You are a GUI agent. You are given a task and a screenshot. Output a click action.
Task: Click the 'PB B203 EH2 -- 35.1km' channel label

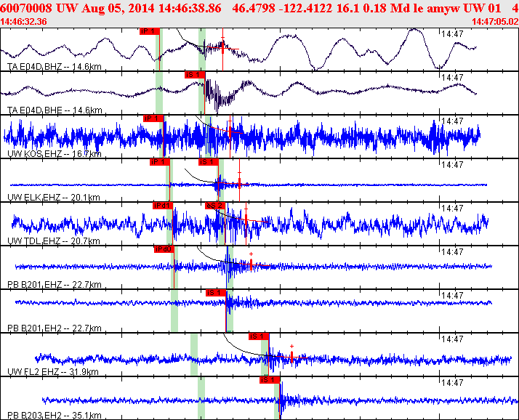point(55,416)
